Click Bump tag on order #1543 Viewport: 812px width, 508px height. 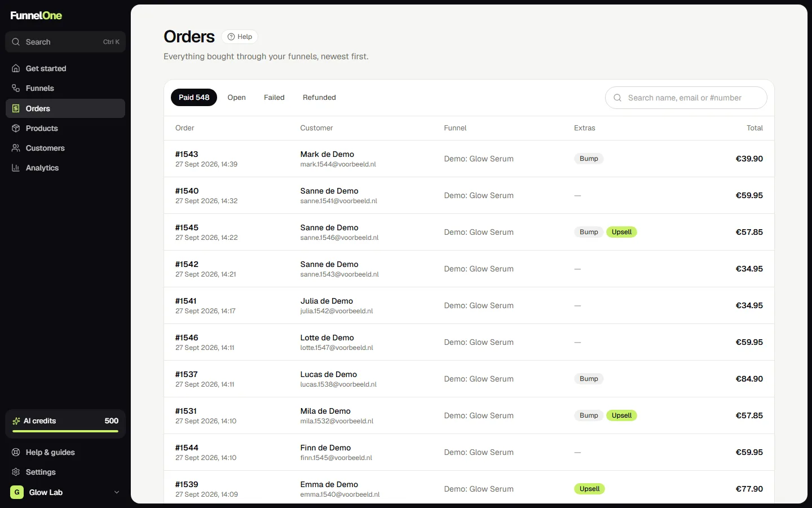pyautogui.click(x=589, y=159)
